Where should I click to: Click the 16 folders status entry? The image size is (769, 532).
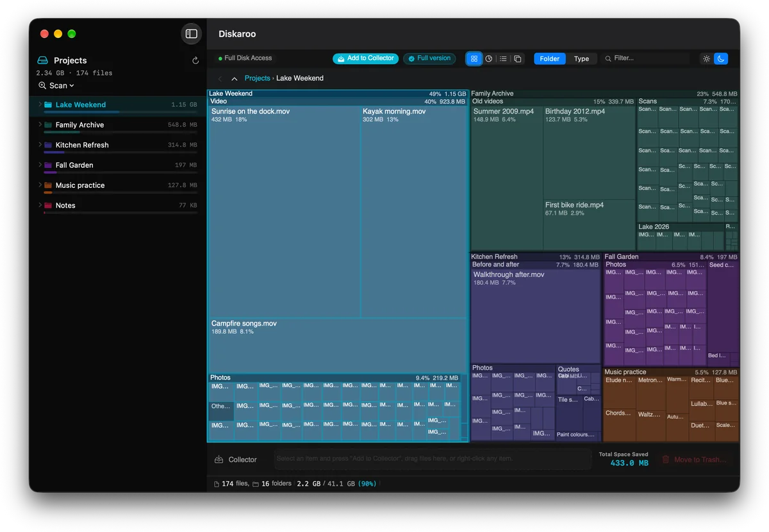[272, 484]
